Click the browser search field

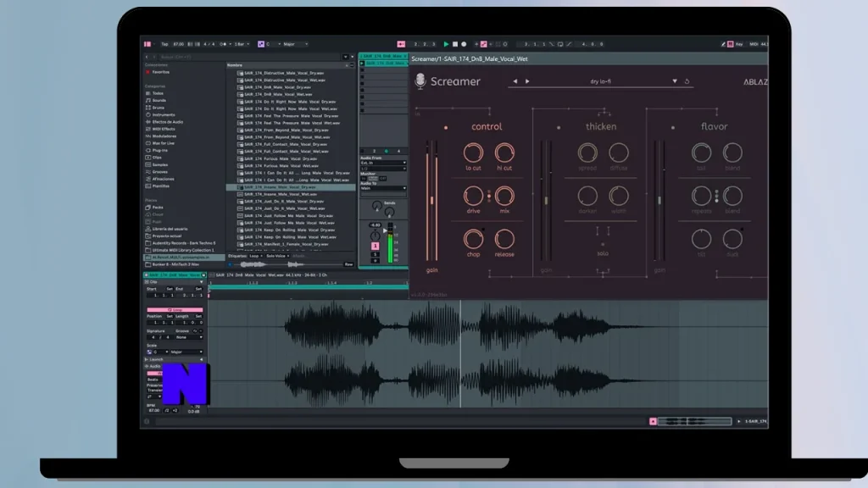[249, 57]
